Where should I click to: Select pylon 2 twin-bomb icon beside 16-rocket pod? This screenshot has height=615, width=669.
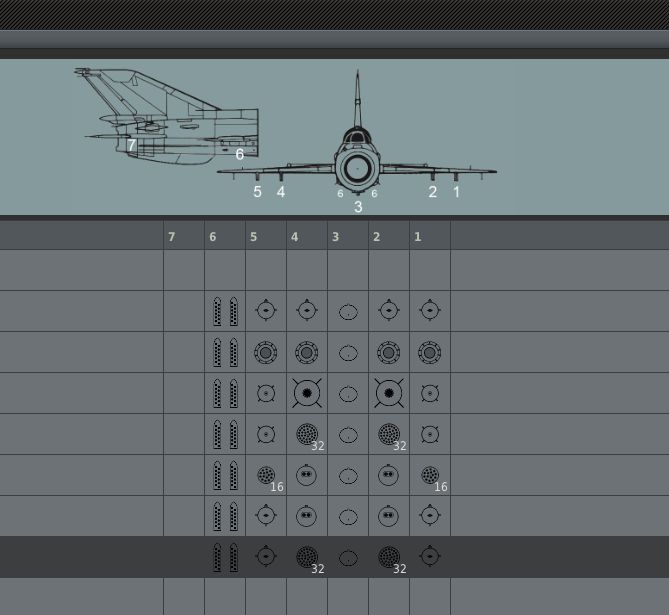(388, 475)
